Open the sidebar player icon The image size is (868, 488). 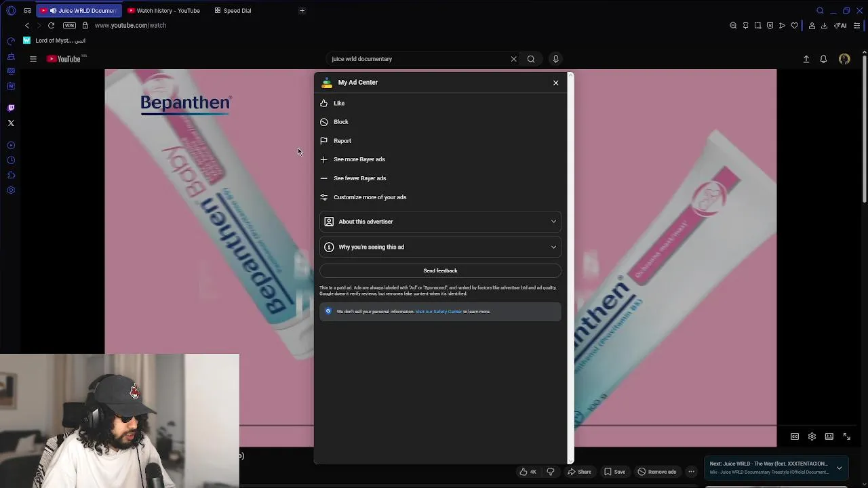point(11,145)
